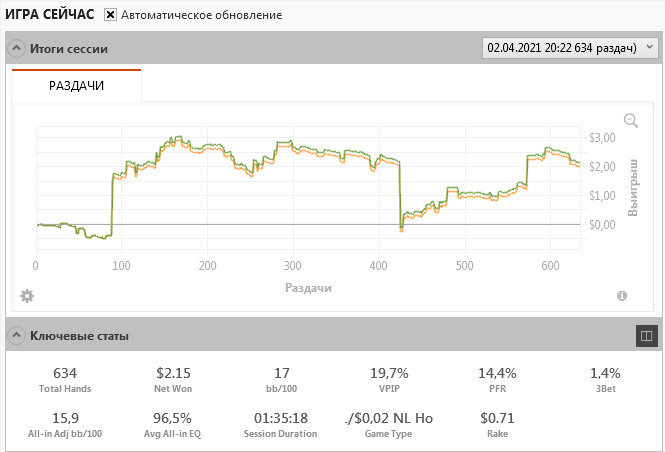Open the session date dropdown
Image resolution: width=665 pixels, height=452 pixels.
[570, 47]
